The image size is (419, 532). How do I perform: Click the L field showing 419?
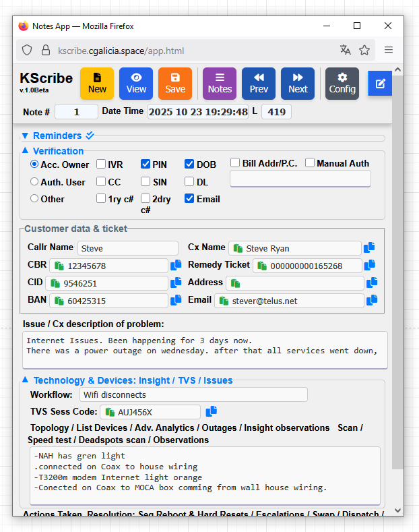[276, 112]
